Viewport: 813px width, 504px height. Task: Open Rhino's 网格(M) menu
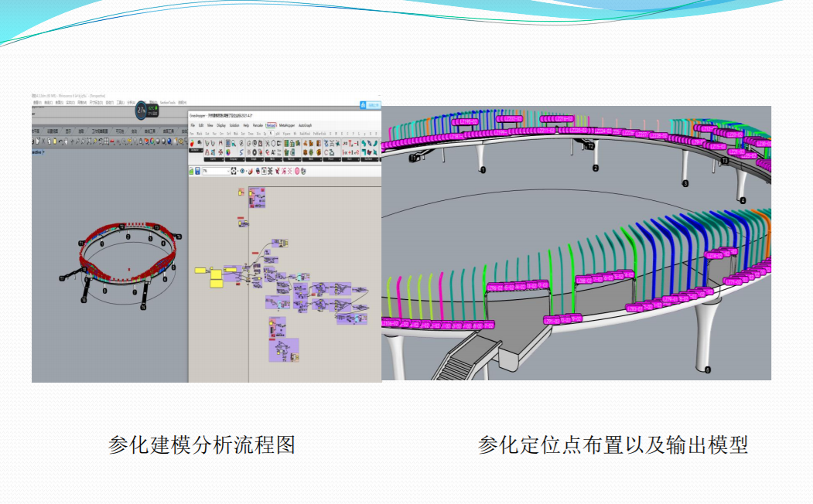(82, 103)
